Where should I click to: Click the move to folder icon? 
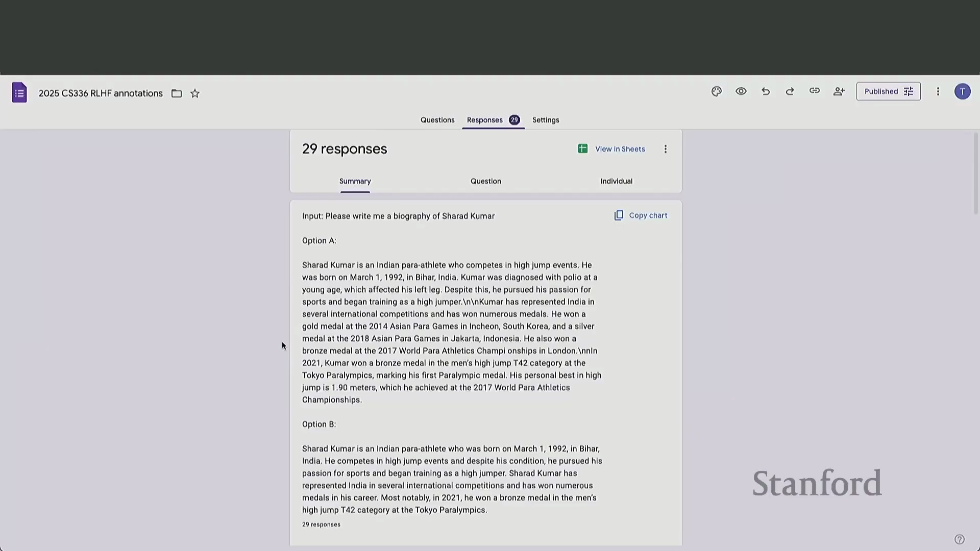177,93
